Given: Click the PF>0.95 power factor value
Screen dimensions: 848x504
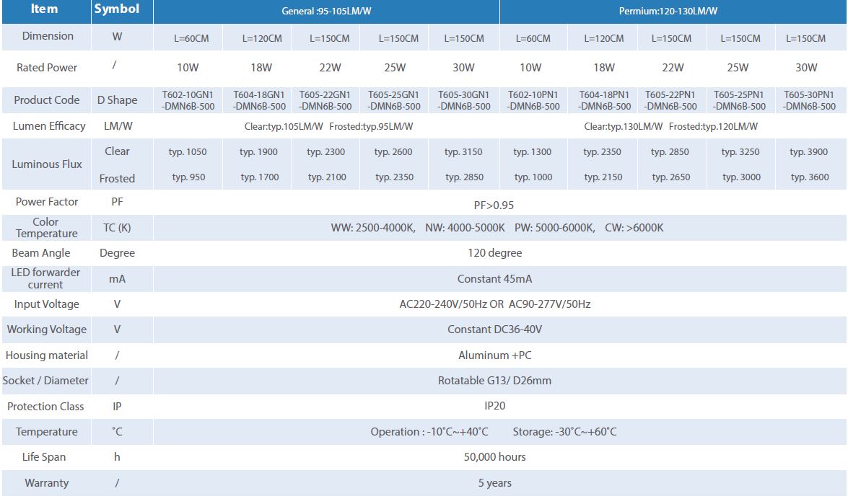Looking at the screenshot, I should pos(494,205).
